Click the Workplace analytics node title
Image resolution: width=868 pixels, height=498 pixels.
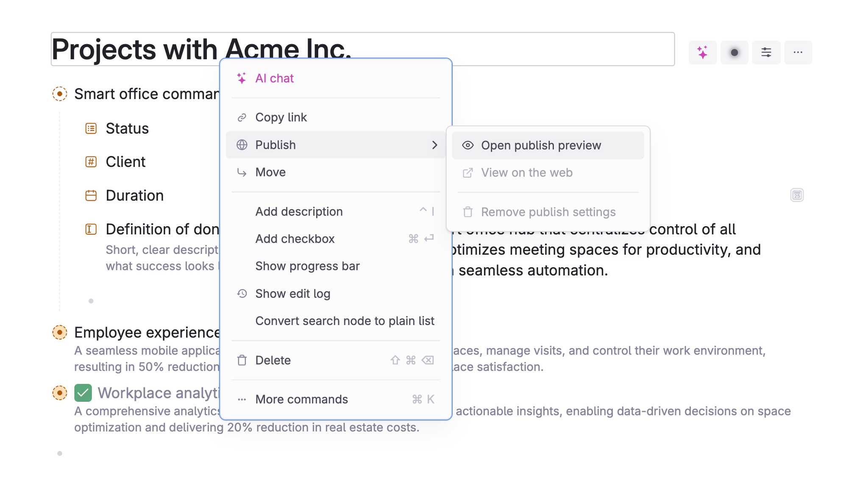pos(159,393)
